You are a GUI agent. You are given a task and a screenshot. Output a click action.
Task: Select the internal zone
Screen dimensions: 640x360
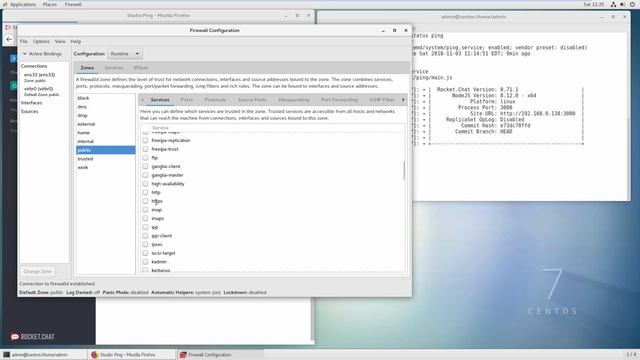tap(105, 141)
